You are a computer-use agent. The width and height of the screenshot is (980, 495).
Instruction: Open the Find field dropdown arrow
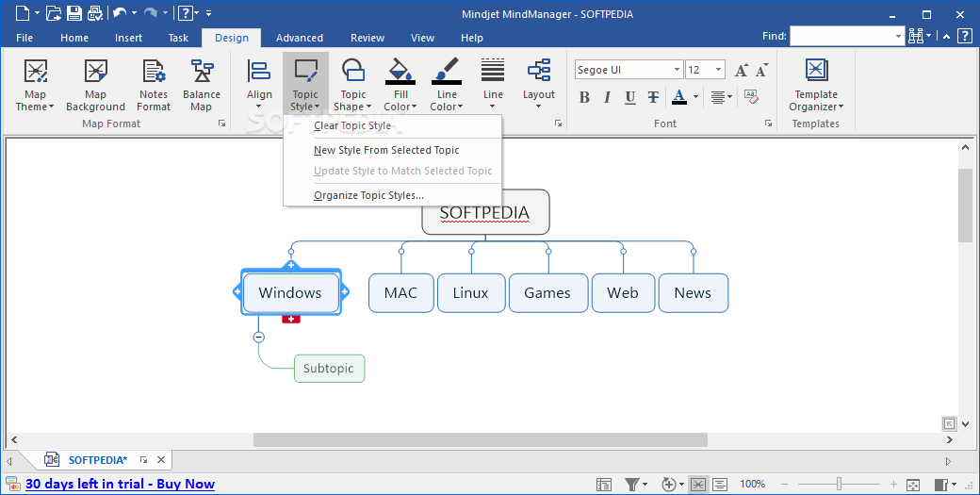899,36
